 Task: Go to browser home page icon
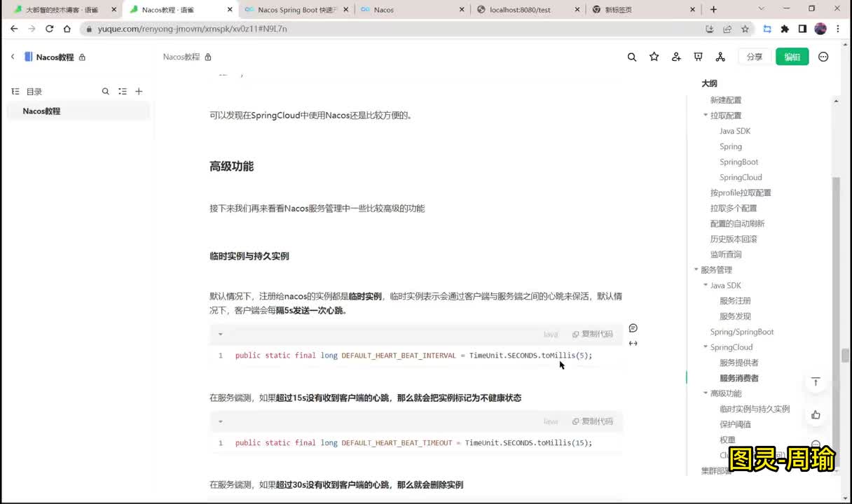pos(67,29)
